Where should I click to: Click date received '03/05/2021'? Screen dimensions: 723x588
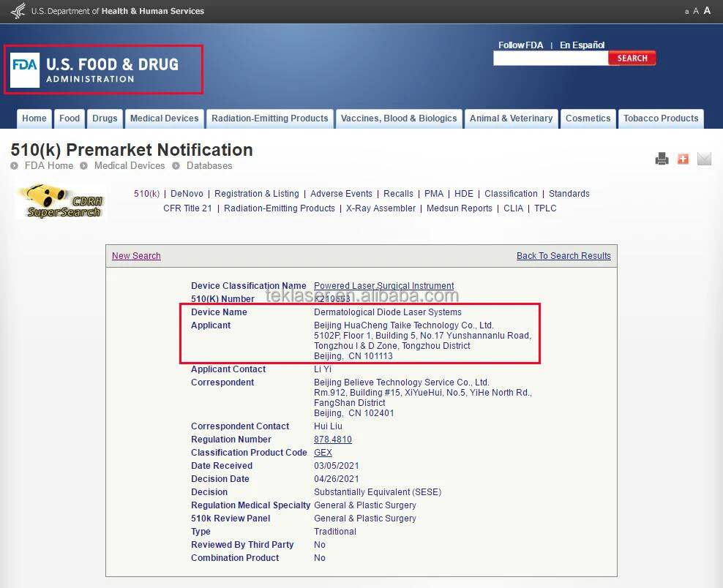[337, 466]
